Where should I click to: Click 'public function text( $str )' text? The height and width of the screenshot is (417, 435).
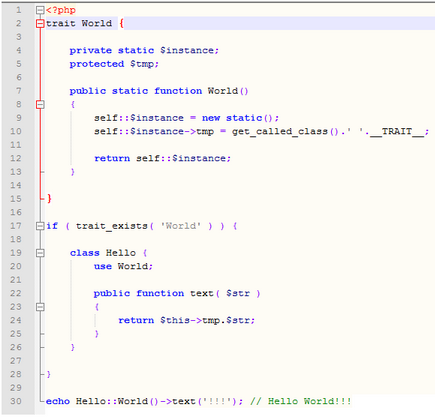coord(177,293)
